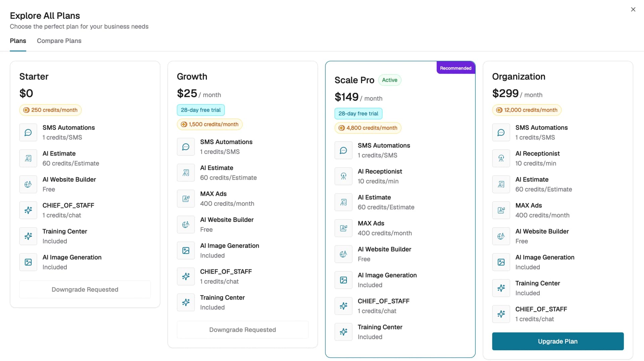
Task: Click the Recommended label on Scale Pro
Action: pos(455,68)
